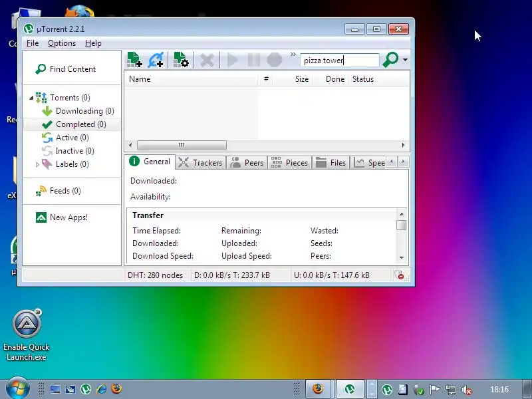Click the green search magnifier icon
Viewport: 532px width, 399px height.
point(390,60)
